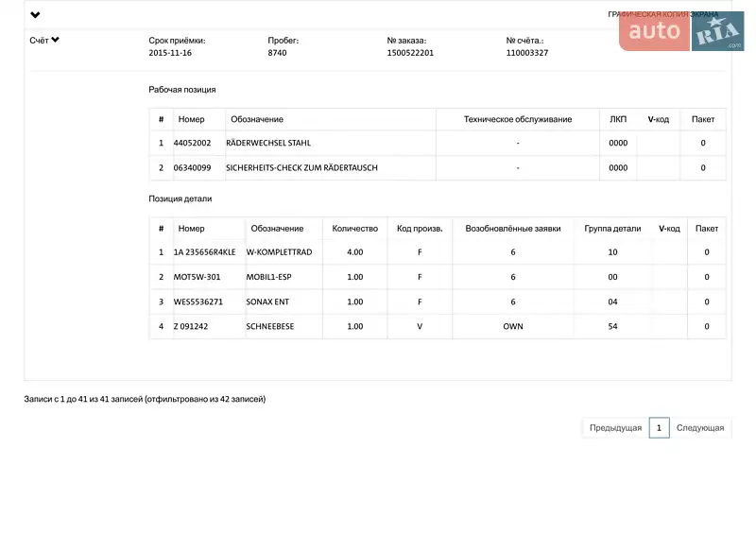
Task: Click V-код header in parts table
Action: [x=669, y=229]
